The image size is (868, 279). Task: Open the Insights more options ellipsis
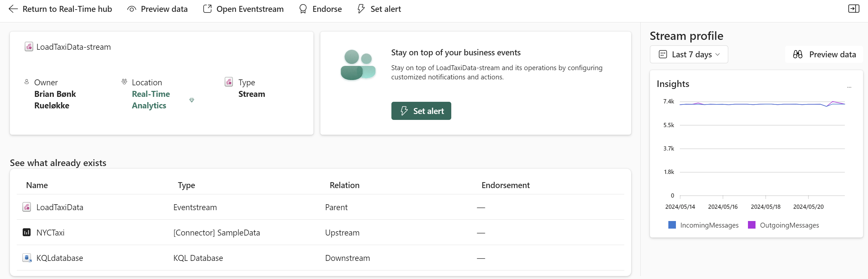pos(849,87)
